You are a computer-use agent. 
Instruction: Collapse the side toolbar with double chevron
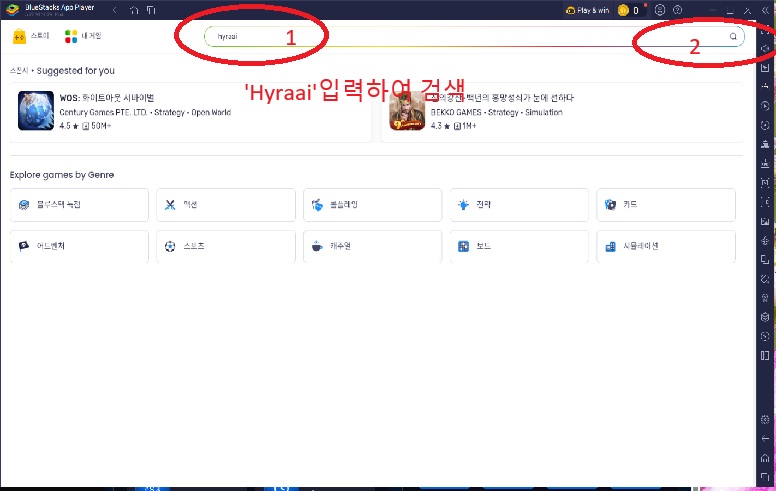(765, 10)
